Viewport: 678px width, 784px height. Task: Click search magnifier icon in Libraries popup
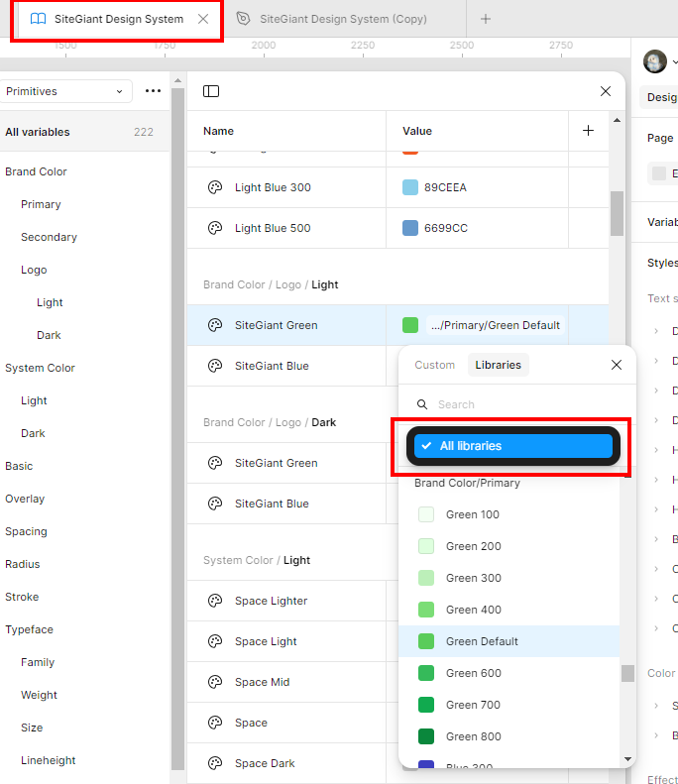tap(422, 404)
